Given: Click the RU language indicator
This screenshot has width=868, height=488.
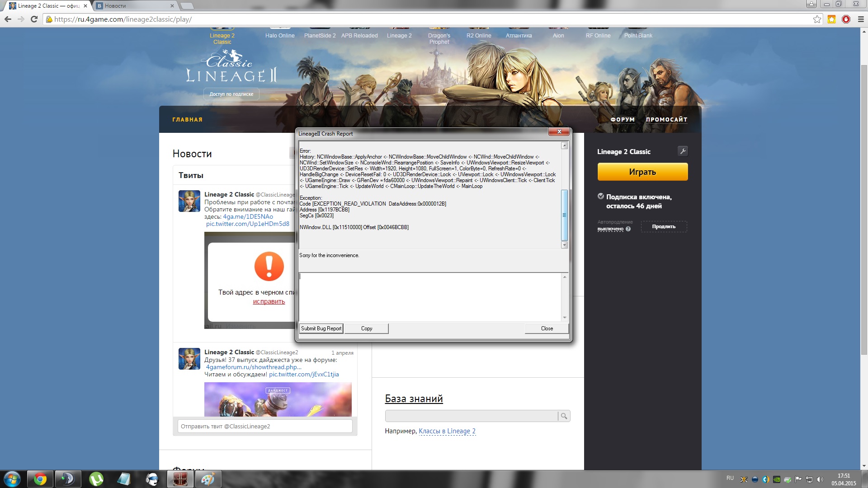Looking at the screenshot, I should click(730, 478).
